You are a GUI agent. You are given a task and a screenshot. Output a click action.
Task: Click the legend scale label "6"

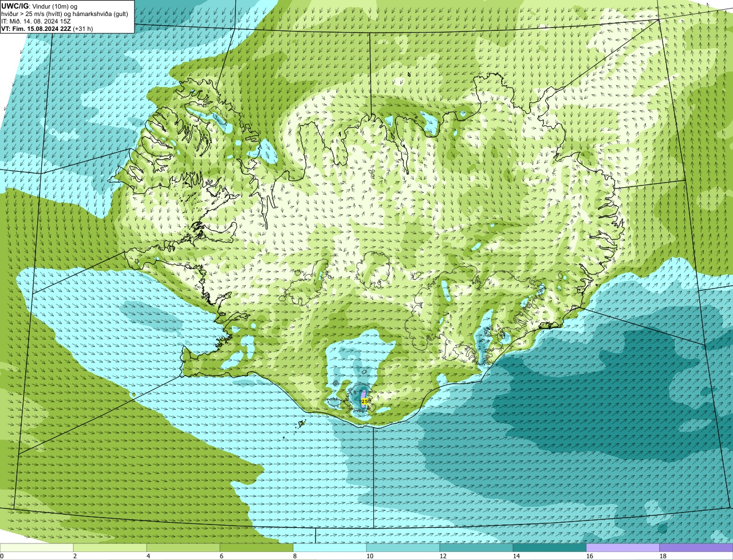click(x=222, y=556)
